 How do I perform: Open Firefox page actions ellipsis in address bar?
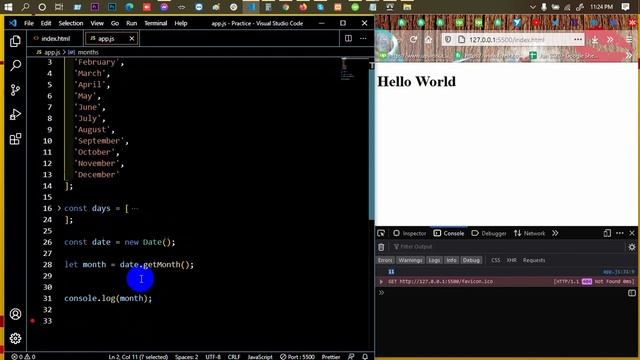[578, 40]
